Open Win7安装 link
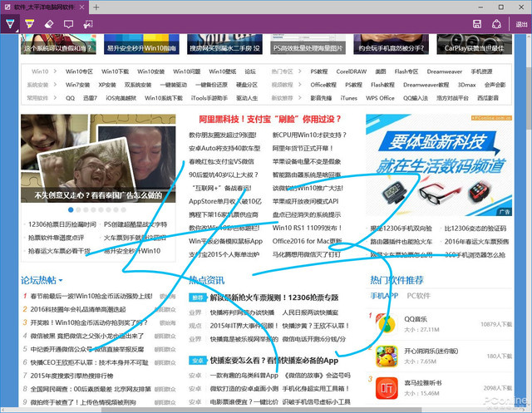Image resolution: width=532 pixels, height=413 pixels. pos(77,85)
